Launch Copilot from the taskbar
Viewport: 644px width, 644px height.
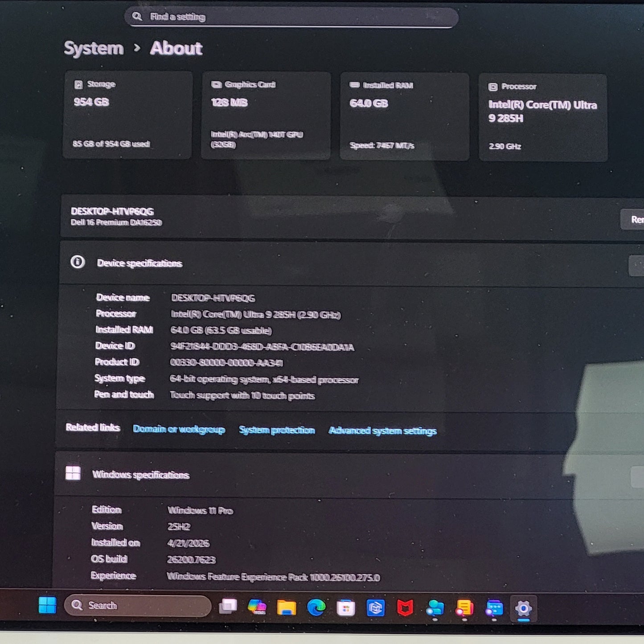tap(257, 607)
